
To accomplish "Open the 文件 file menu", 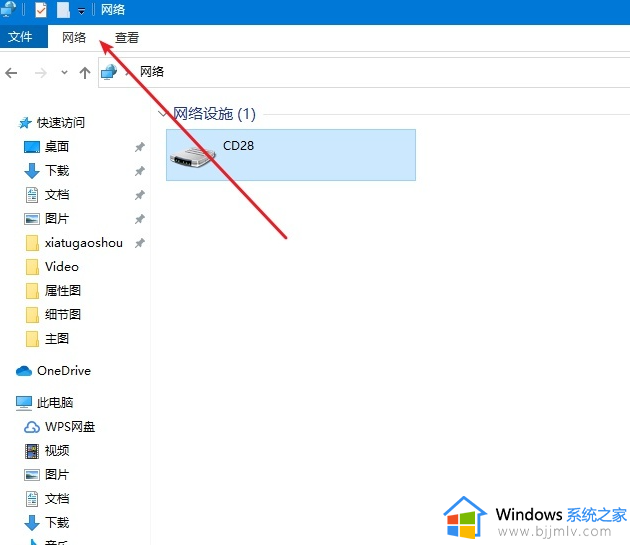I will pos(23,37).
